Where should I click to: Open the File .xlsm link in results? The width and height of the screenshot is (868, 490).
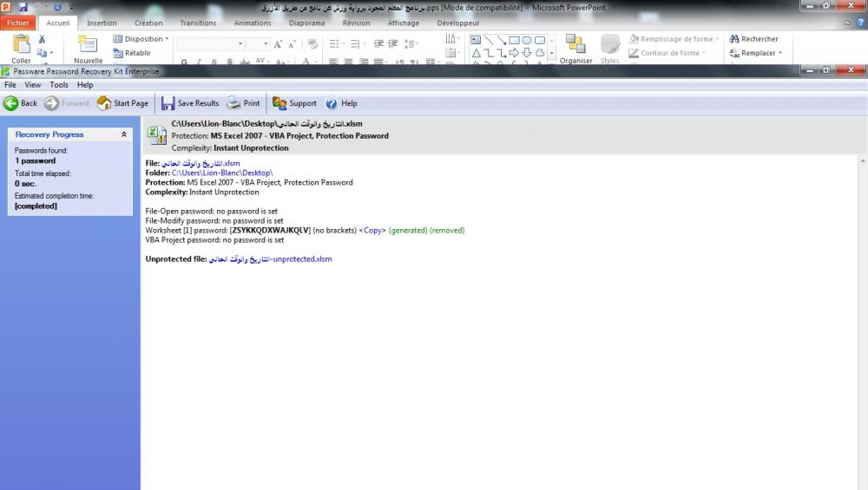[x=201, y=164]
